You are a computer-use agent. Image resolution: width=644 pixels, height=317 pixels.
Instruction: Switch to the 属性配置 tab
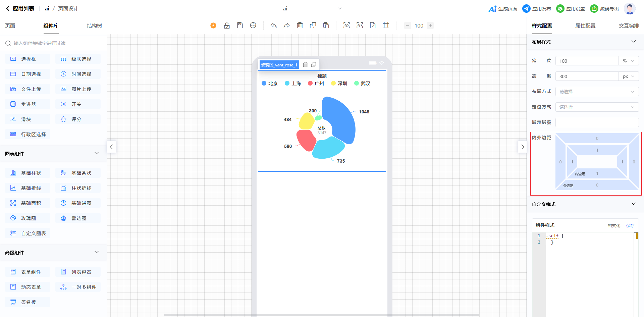click(585, 26)
